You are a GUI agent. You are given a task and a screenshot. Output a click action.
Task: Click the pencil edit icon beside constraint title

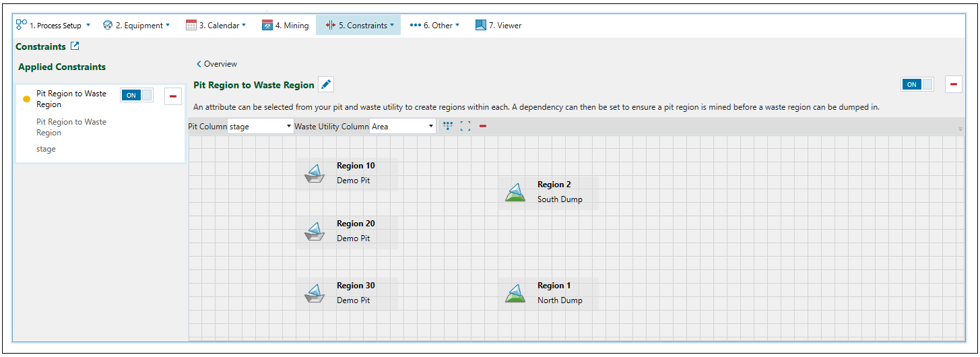click(x=326, y=85)
